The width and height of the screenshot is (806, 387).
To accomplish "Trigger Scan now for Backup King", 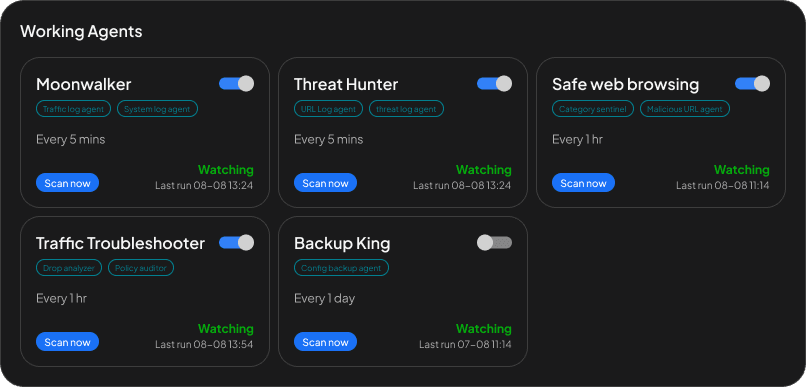I will pos(325,342).
